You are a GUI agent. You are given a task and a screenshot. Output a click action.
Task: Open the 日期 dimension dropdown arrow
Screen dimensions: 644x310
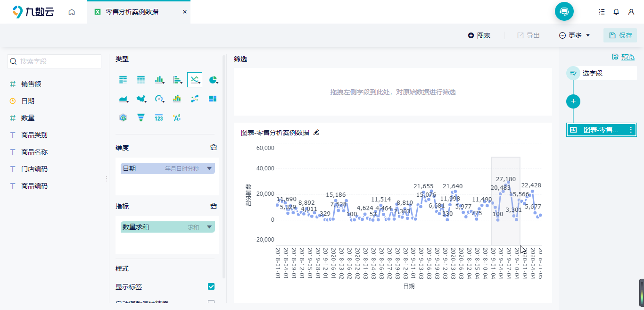tap(209, 168)
